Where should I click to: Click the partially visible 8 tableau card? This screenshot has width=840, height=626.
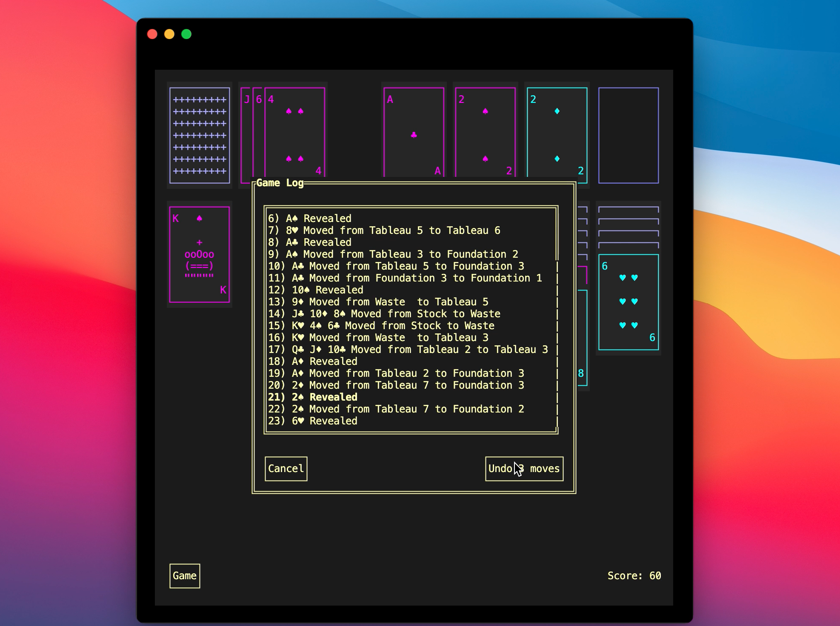(582, 340)
